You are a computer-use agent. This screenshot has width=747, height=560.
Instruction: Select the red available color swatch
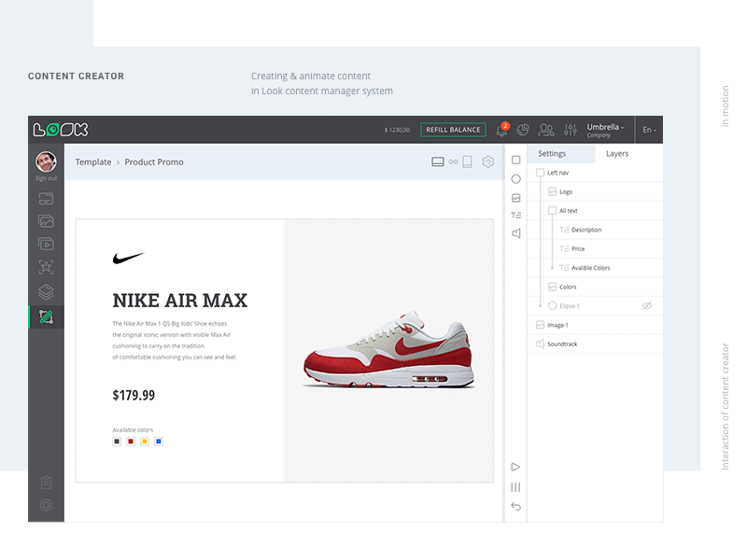(130, 441)
